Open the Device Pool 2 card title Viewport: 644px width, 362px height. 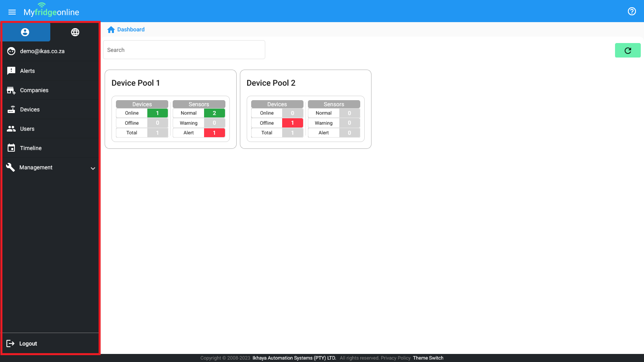point(271,83)
